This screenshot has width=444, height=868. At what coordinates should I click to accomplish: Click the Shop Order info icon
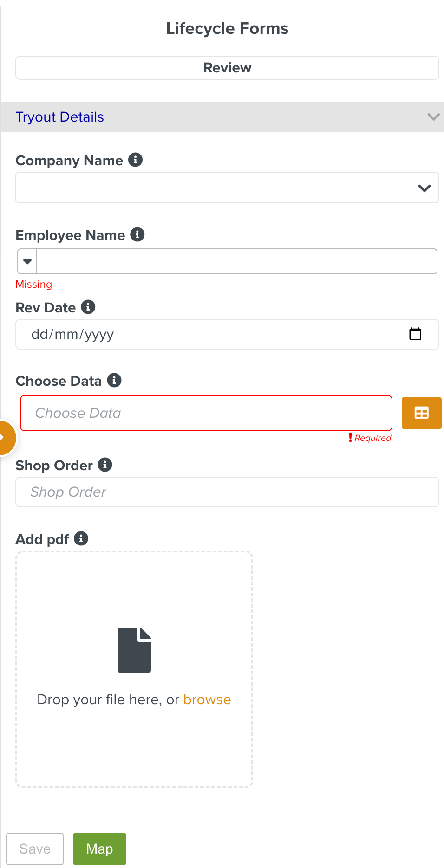[x=105, y=465]
